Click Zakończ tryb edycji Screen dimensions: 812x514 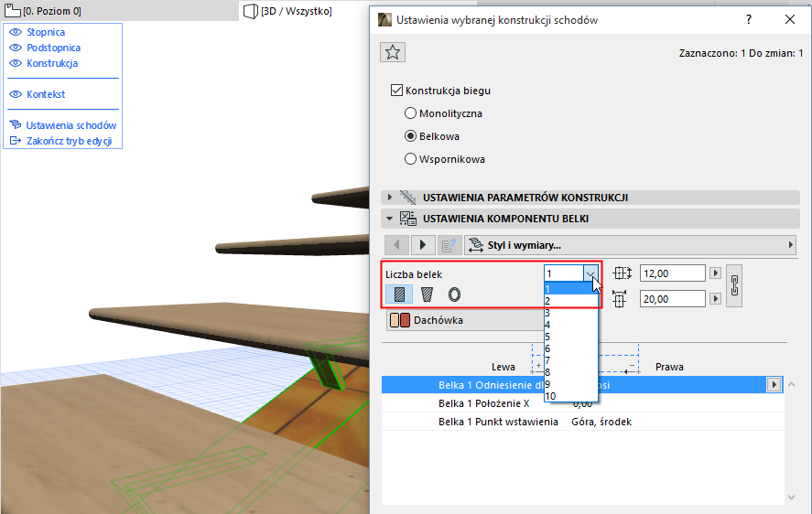click(x=70, y=141)
